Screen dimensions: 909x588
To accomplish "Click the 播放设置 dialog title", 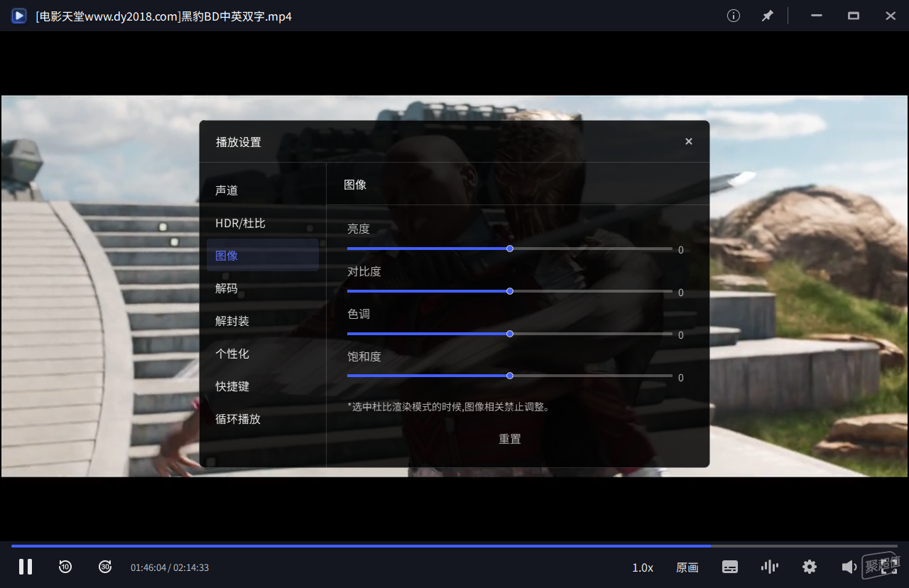I will pyautogui.click(x=239, y=142).
